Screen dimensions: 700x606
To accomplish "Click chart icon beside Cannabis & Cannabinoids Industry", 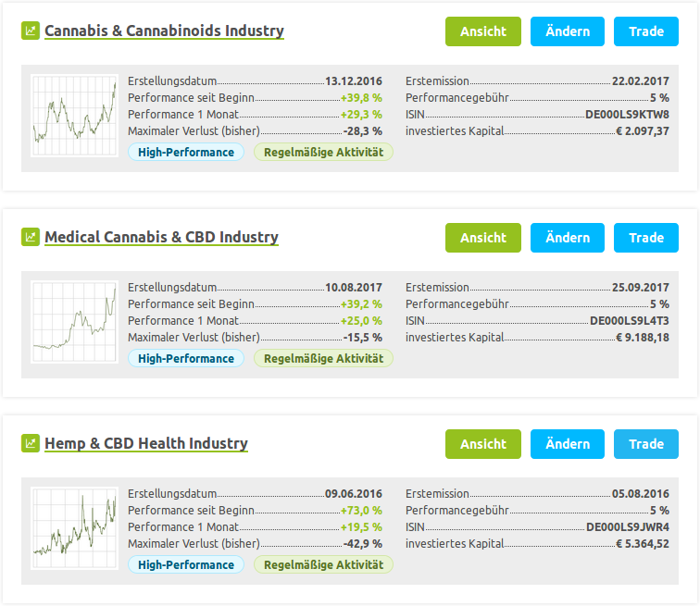I will [x=31, y=31].
